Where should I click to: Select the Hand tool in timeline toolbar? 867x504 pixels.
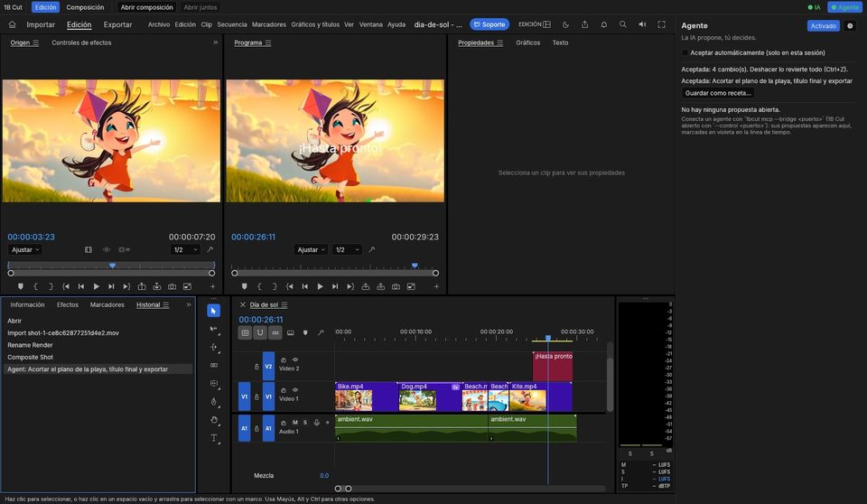coord(214,420)
